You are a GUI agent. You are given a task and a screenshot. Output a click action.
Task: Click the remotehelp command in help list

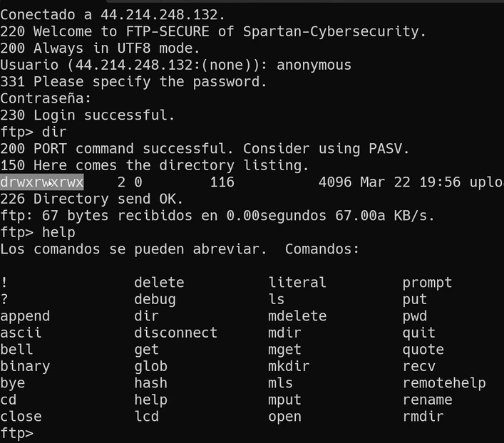pyautogui.click(x=444, y=383)
